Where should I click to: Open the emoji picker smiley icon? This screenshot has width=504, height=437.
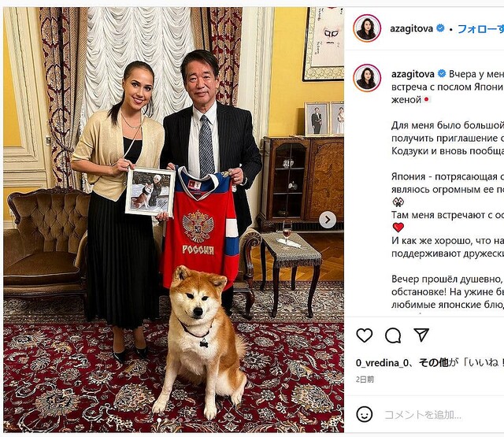[x=365, y=414]
